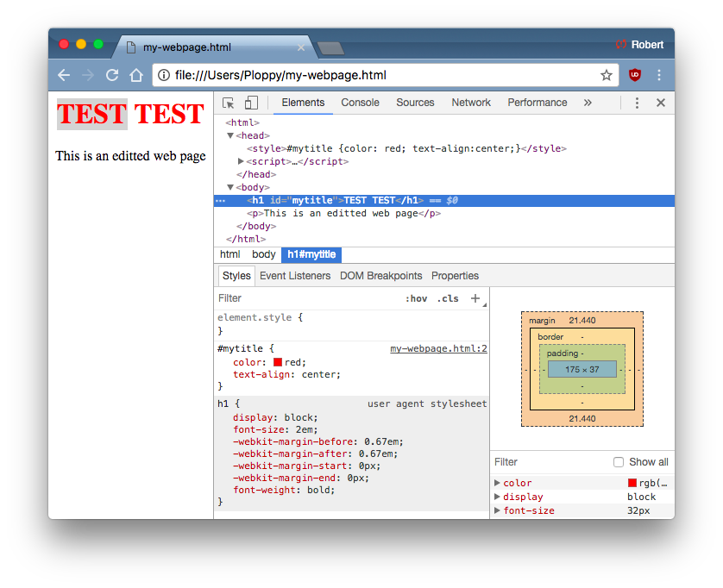The image size is (723, 588).
Task: Expand the script element node
Action: click(x=241, y=161)
